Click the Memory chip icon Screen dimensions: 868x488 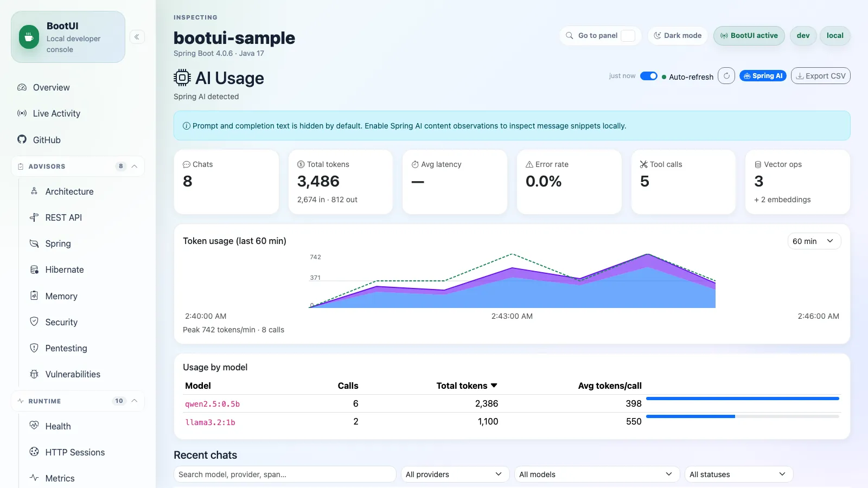pyautogui.click(x=34, y=296)
